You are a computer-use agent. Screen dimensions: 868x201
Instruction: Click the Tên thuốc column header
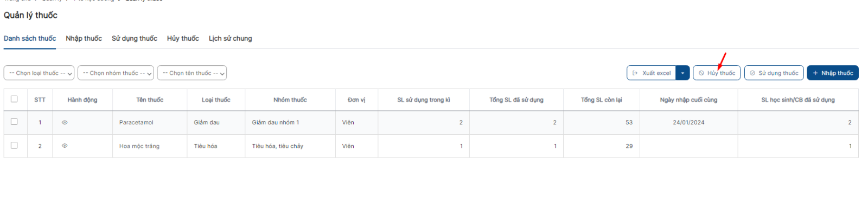click(x=150, y=100)
